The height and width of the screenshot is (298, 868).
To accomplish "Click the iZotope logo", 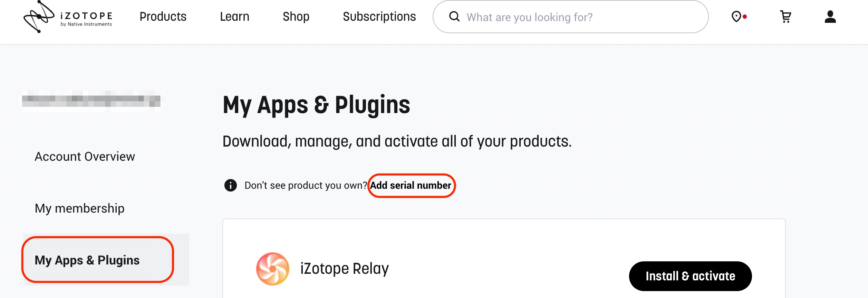I will [x=68, y=17].
